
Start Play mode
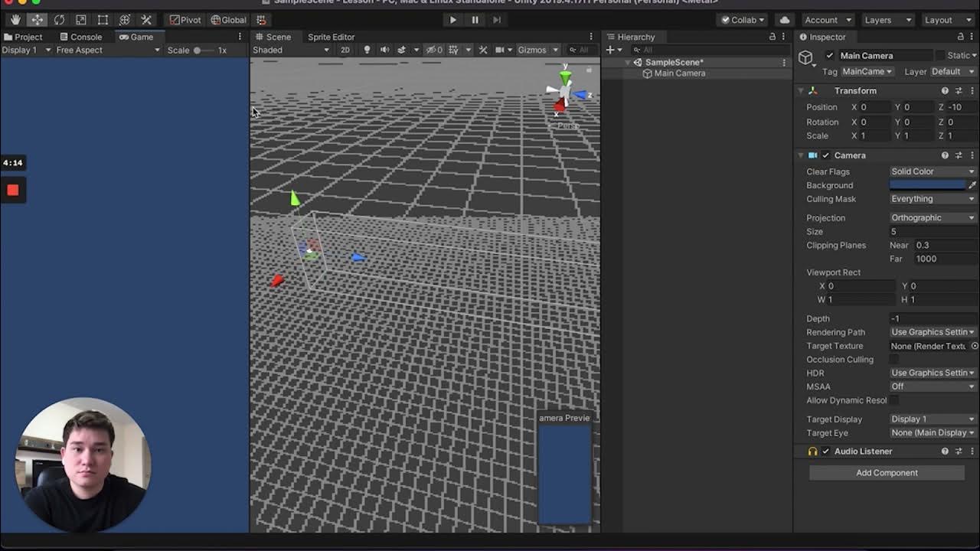[452, 20]
